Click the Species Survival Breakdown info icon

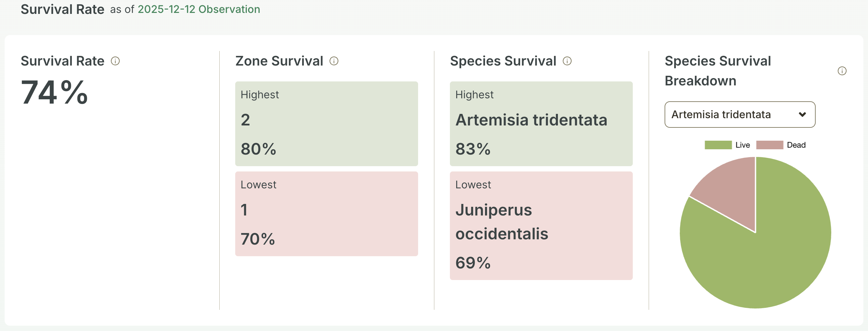tap(842, 71)
